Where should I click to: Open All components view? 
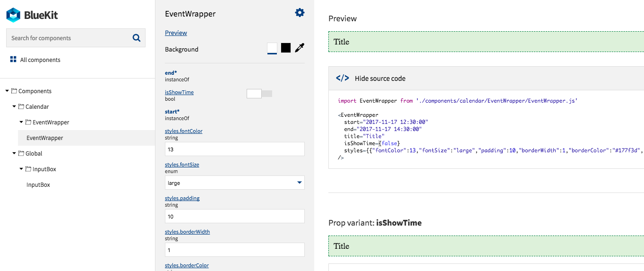tap(35, 60)
